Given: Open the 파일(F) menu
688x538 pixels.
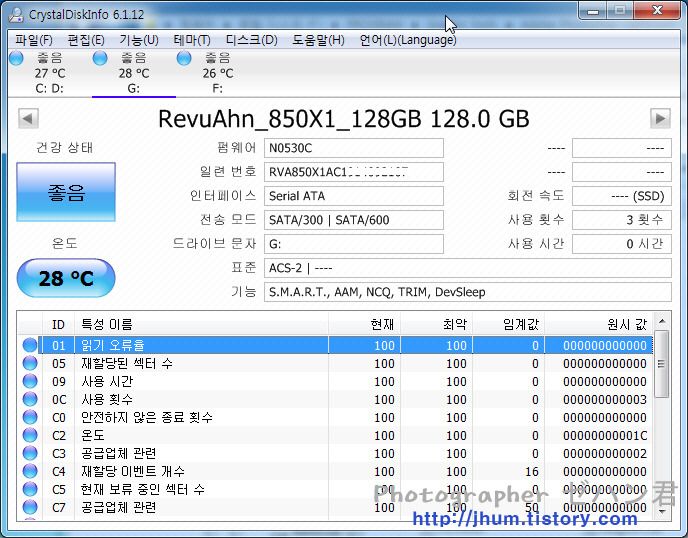Looking at the screenshot, I should click(34, 40).
